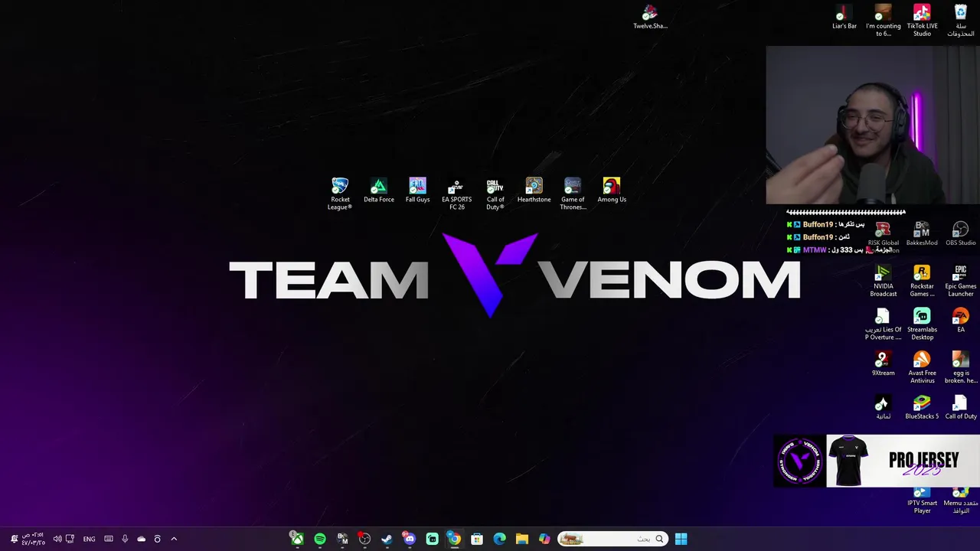Launch OBS Studio from the desktop
The height and width of the screenshot is (551, 980).
coord(961,233)
